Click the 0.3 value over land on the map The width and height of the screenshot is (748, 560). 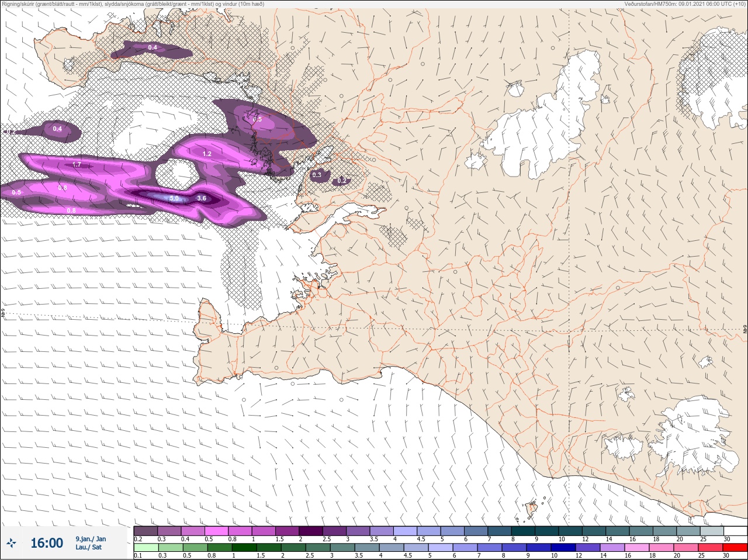317,175
